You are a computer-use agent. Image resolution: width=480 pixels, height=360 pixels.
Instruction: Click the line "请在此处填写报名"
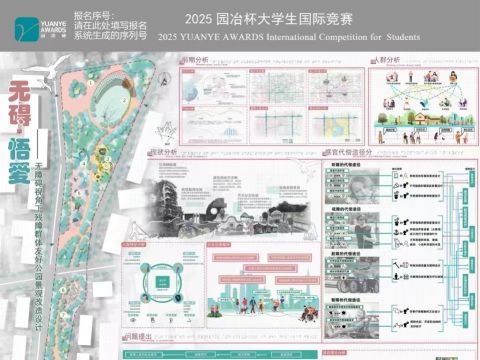110,25
